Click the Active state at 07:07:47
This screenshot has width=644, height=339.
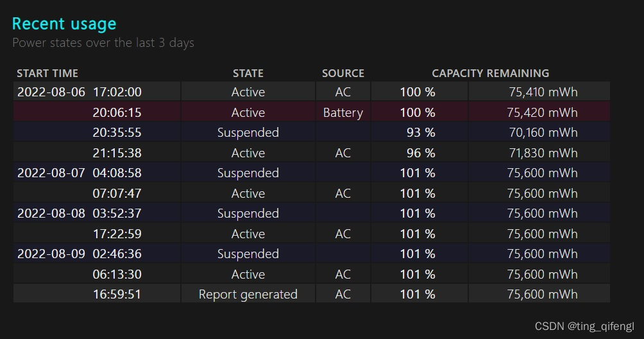(248, 193)
